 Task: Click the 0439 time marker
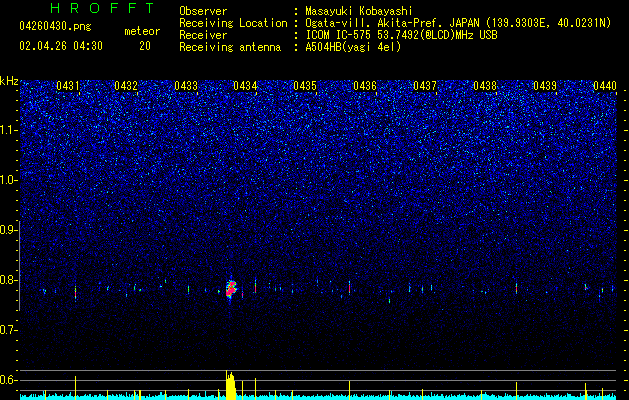(x=545, y=86)
